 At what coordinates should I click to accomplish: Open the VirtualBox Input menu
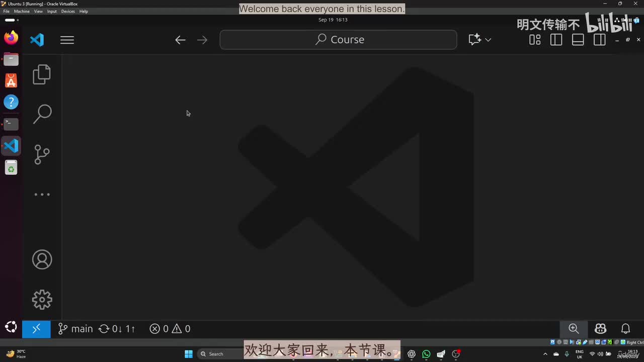coord(52,11)
